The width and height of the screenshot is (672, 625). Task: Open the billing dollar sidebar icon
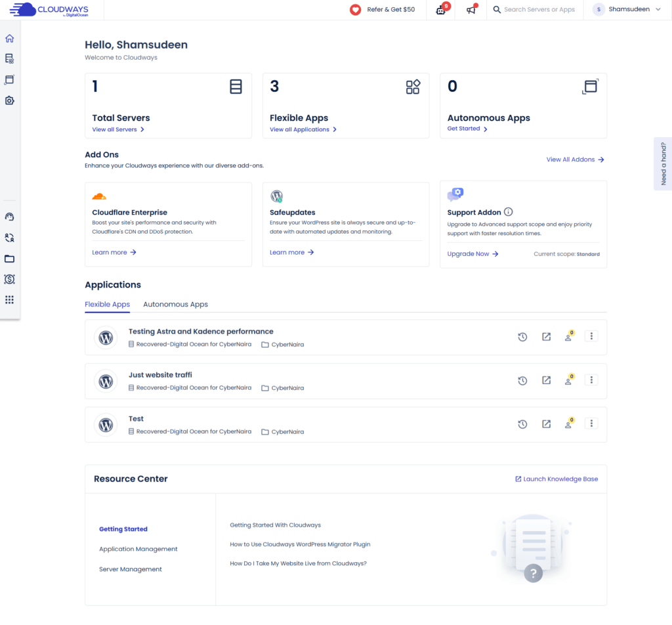click(9, 280)
